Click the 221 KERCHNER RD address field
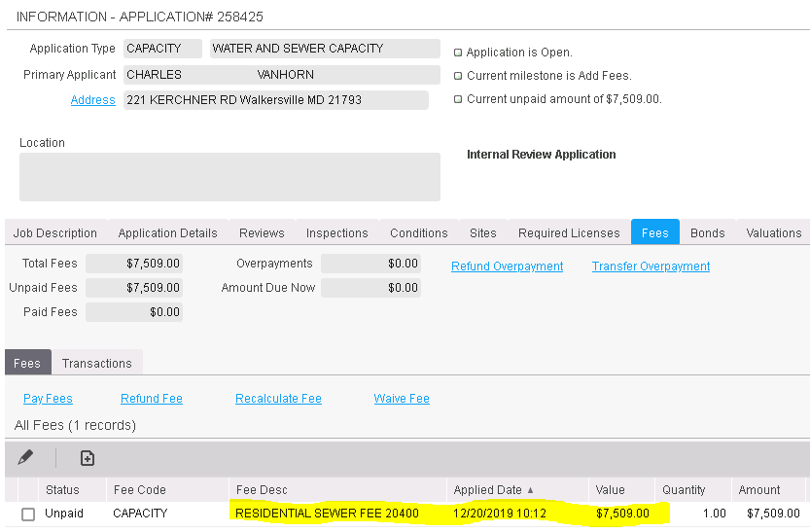810x532 pixels. 276,100
